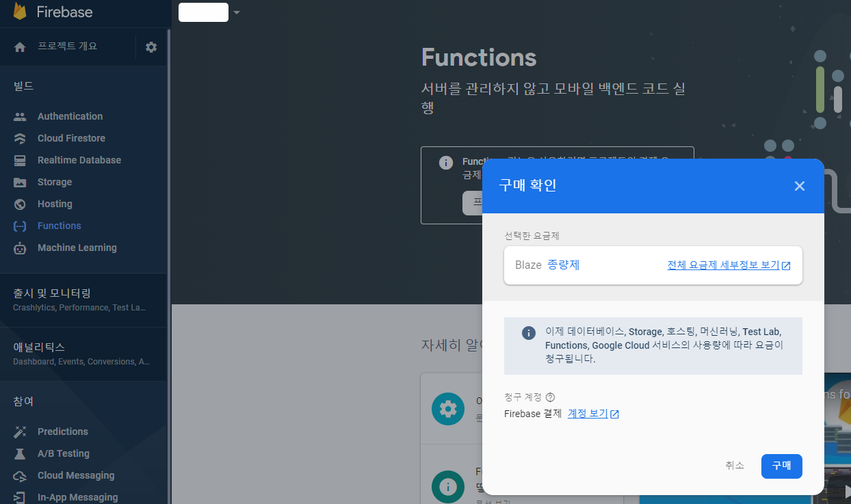Open Machine Learning in the sidebar
This screenshot has height=504, width=851.
77,248
